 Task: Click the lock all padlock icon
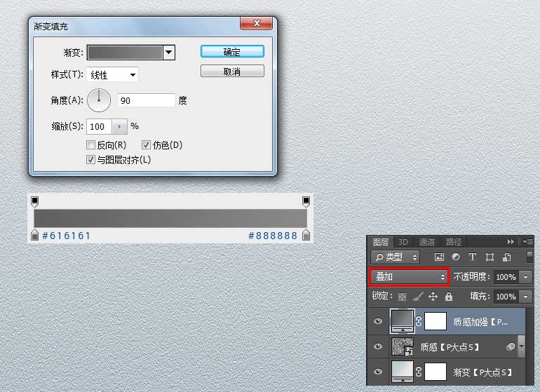click(x=448, y=297)
